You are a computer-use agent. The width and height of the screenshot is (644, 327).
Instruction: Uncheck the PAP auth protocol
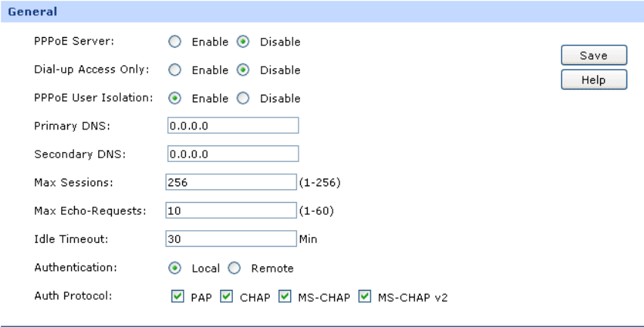(x=177, y=295)
